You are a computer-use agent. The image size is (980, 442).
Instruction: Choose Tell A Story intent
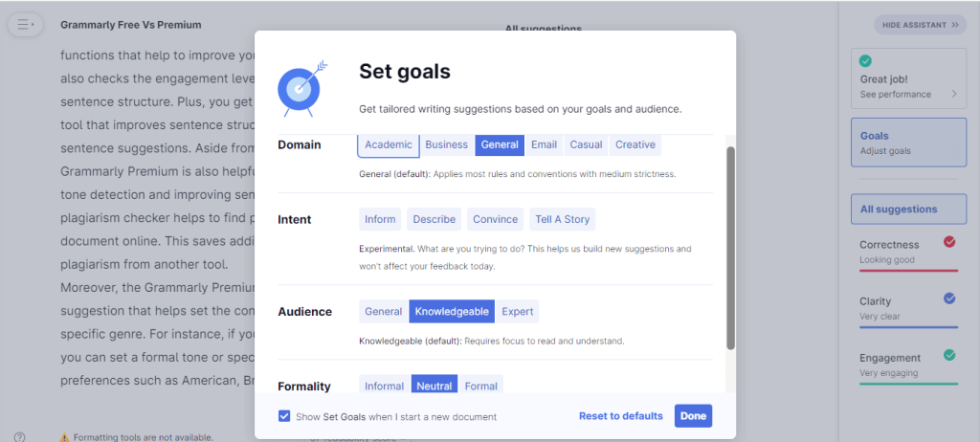tap(563, 219)
